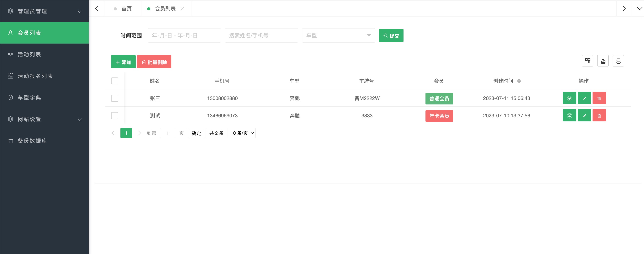Click the edit pencil icon for 测试
This screenshot has height=254, width=644.
[x=584, y=115]
